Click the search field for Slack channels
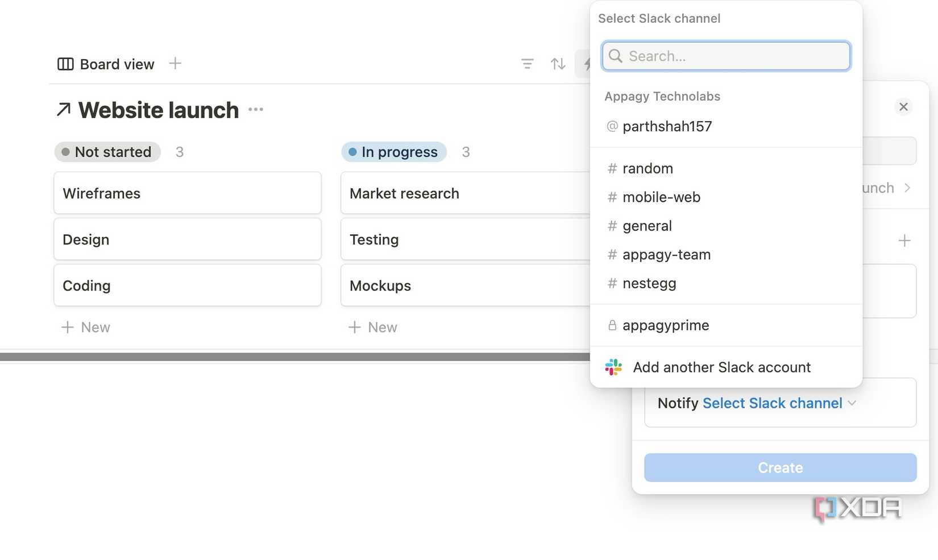 point(726,56)
